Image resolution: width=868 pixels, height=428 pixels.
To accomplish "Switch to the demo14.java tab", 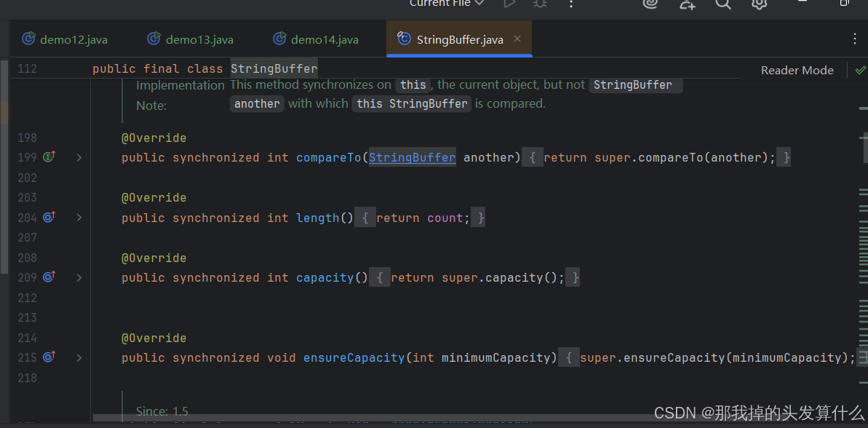I will pyautogui.click(x=316, y=39).
